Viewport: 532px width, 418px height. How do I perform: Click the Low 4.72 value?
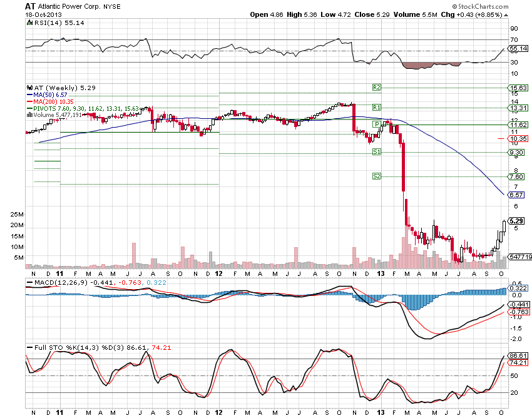tap(336, 14)
